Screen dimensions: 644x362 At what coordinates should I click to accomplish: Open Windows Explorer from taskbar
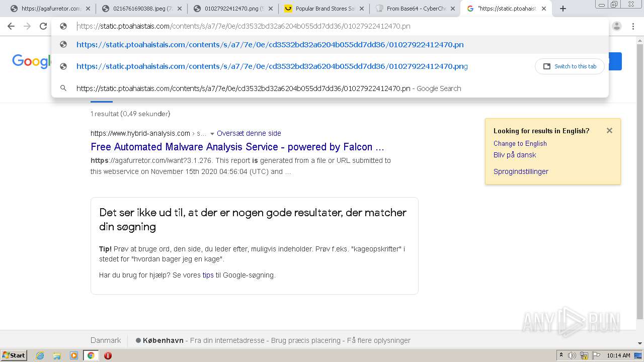(57, 355)
